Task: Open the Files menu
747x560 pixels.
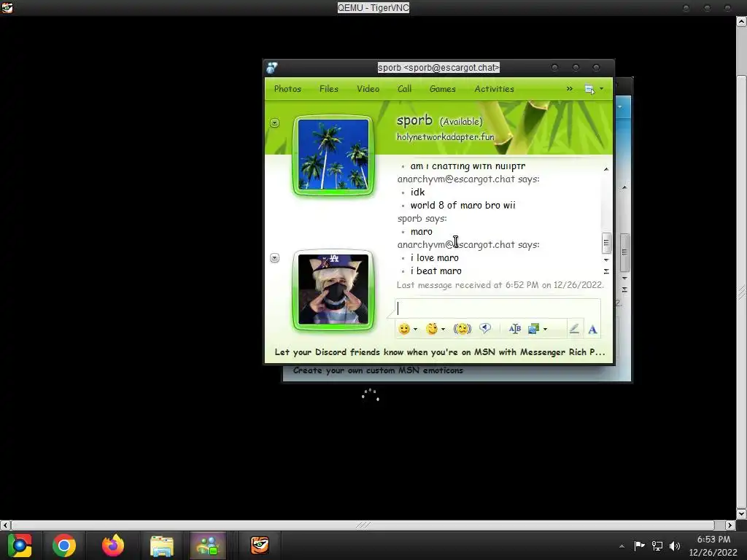Action: tap(329, 88)
